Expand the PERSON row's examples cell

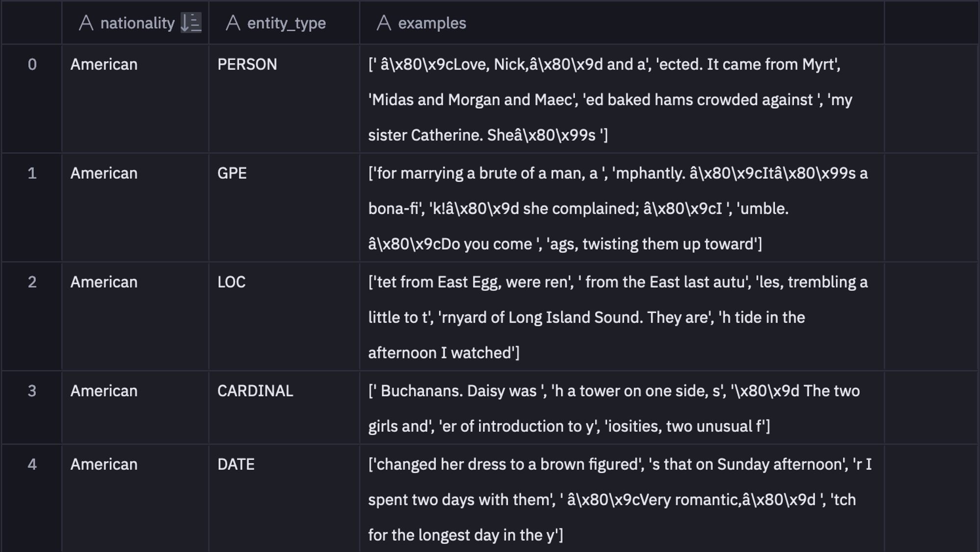tap(588, 98)
